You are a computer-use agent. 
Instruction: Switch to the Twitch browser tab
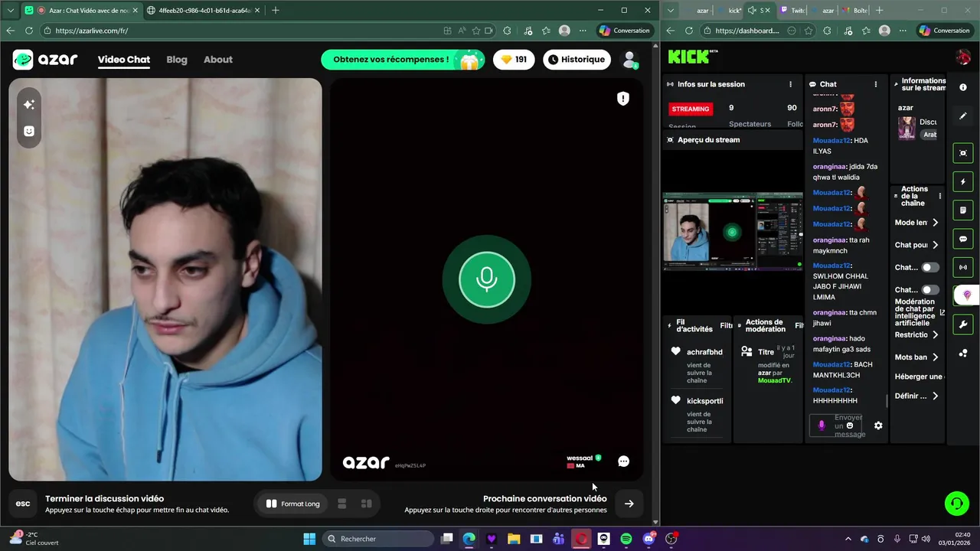click(792, 10)
